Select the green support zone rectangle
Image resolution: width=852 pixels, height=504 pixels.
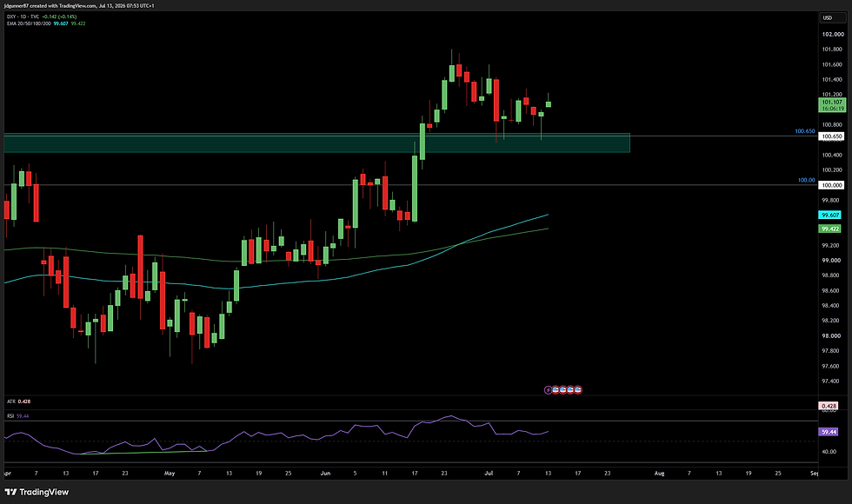coord(316,143)
